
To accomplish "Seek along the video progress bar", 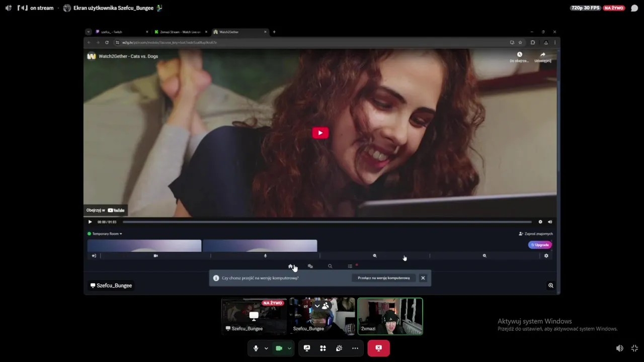I will 327,222.
